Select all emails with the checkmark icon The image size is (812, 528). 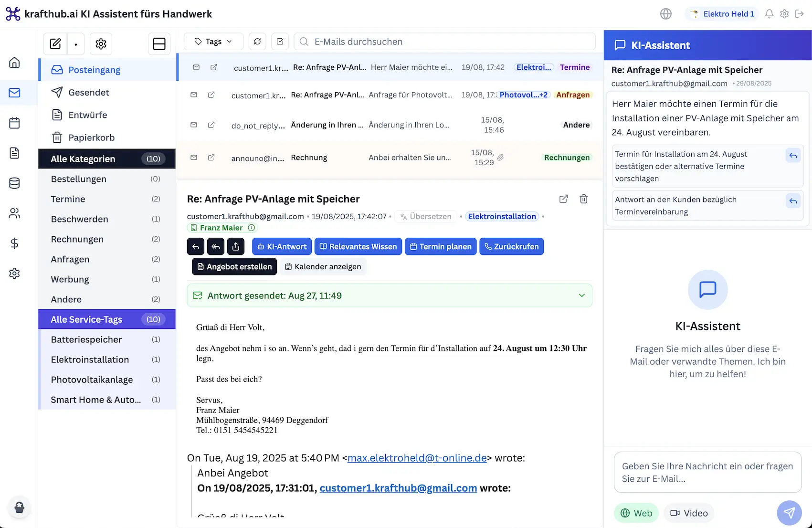pos(280,42)
